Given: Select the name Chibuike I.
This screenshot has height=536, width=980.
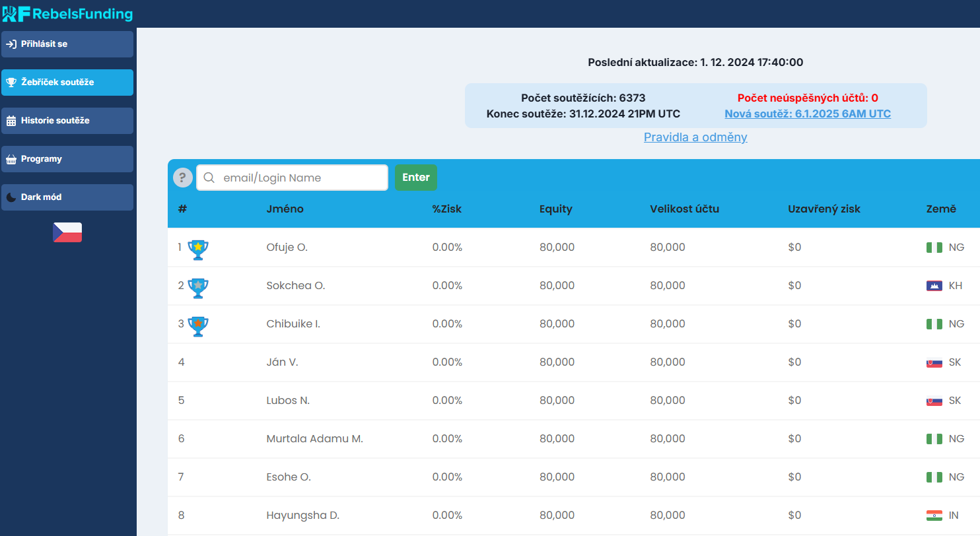Looking at the screenshot, I should coord(293,324).
